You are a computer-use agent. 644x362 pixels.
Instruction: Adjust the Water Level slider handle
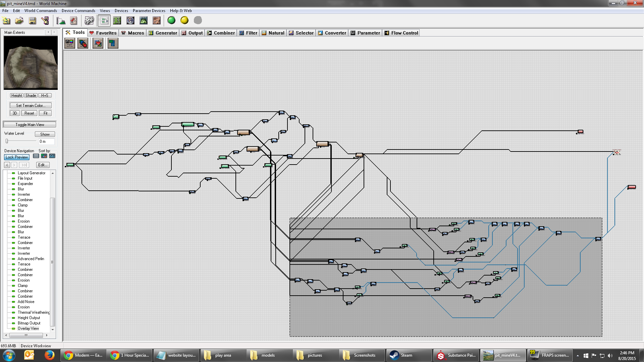(7, 141)
